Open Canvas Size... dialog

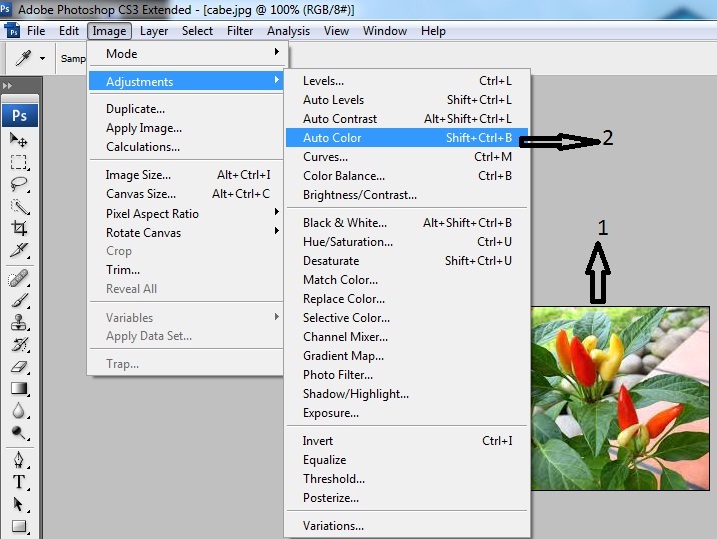point(187,194)
